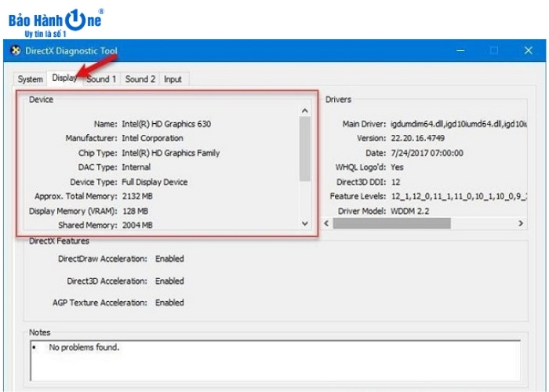Click AGP Texture Acceleration 'Enabled' status

point(169,303)
